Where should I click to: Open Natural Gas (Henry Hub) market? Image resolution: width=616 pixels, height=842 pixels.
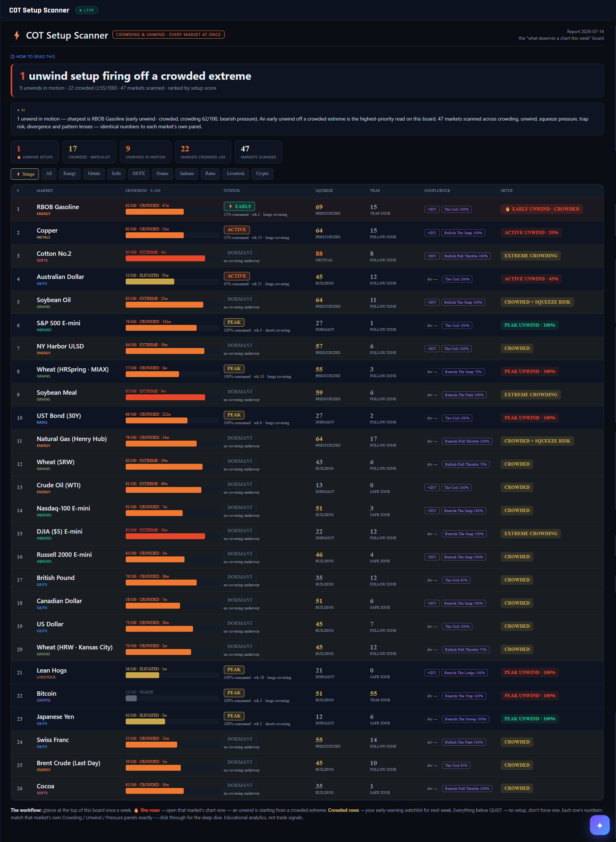[x=72, y=439]
